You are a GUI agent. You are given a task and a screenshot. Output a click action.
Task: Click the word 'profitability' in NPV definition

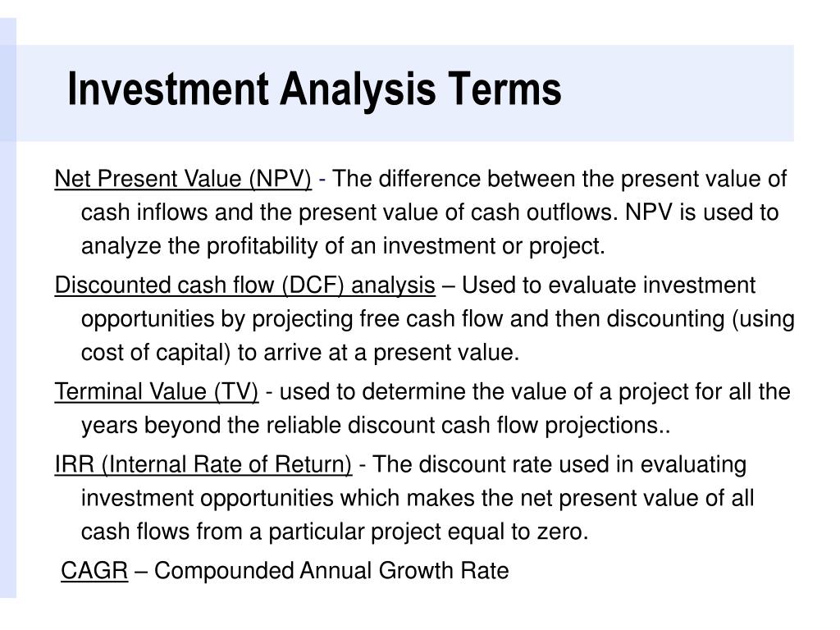(x=262, y=247)
